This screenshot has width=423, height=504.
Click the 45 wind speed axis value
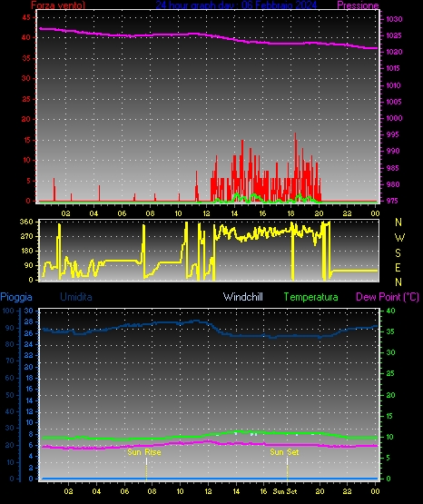[x=26, y=17]
